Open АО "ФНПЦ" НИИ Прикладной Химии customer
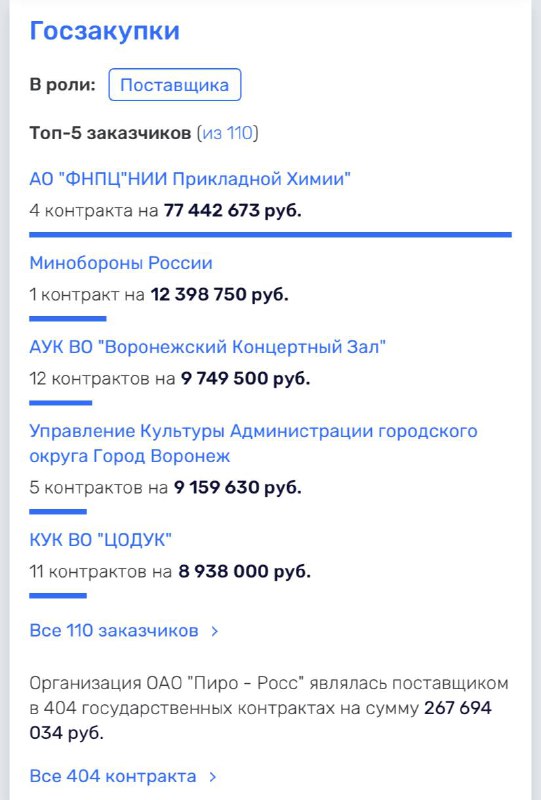The image size is (541, 800). click(x=190, y=179)
